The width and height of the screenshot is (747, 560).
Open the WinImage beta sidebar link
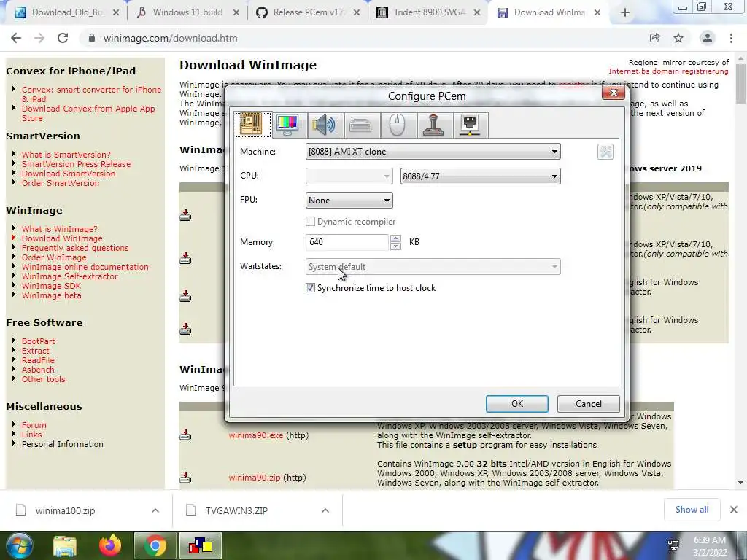[52, 296]
